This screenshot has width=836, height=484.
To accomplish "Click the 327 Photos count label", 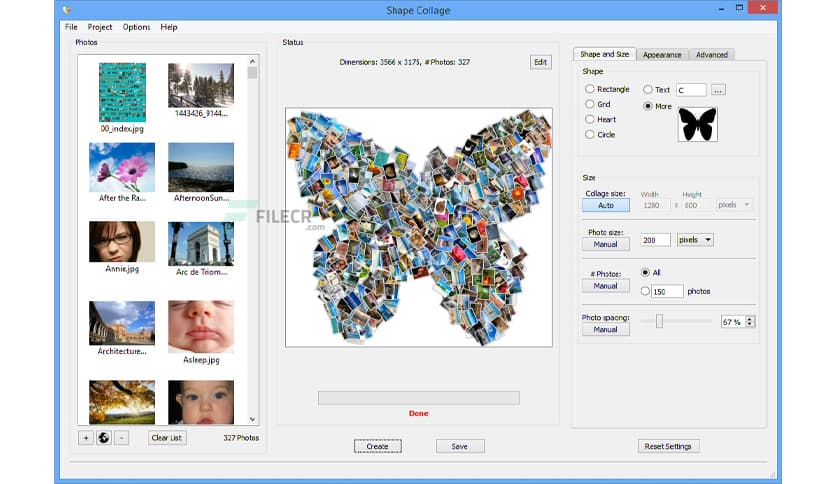I will (x=241, y=438).
